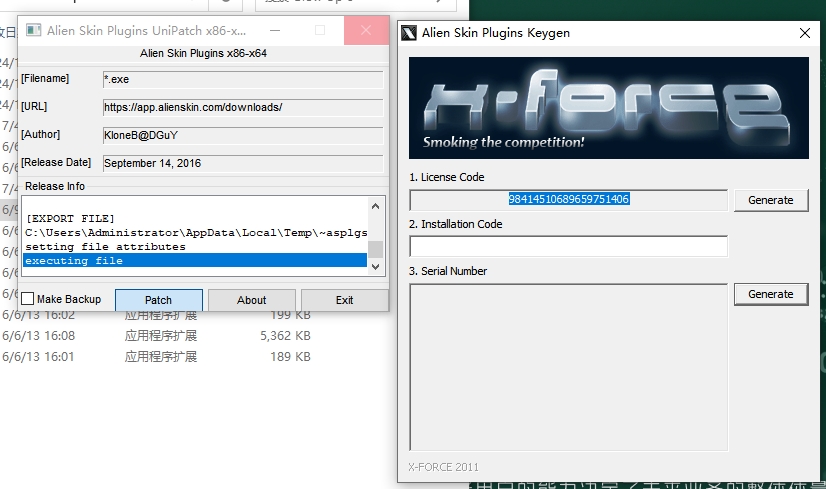Click the Author field KloneB@DGuY
This screenshot has width=826, height=489.
coord(243,135)
